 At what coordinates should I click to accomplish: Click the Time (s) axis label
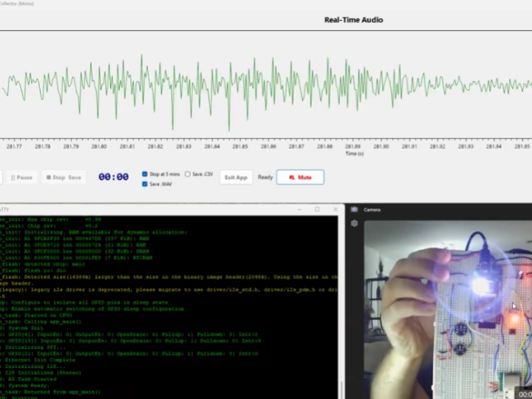pyautogui.click(x=355, y=154)
